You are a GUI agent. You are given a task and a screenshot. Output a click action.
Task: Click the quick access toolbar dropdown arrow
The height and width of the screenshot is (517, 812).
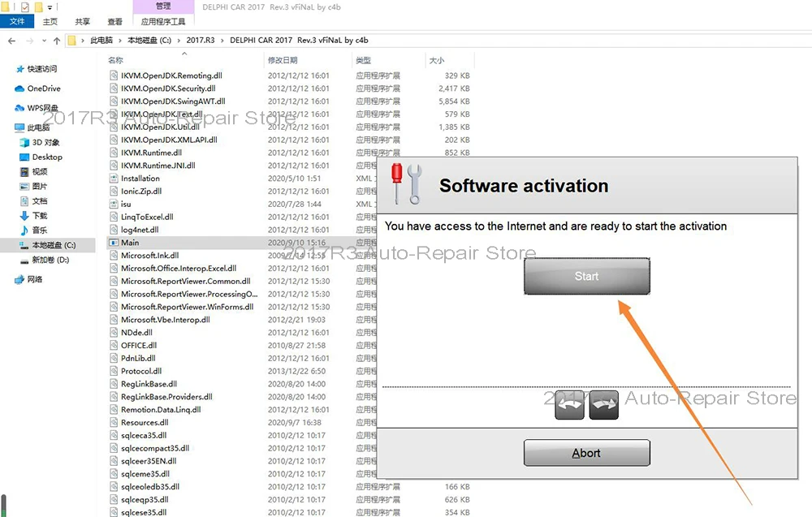pos(50,7)
